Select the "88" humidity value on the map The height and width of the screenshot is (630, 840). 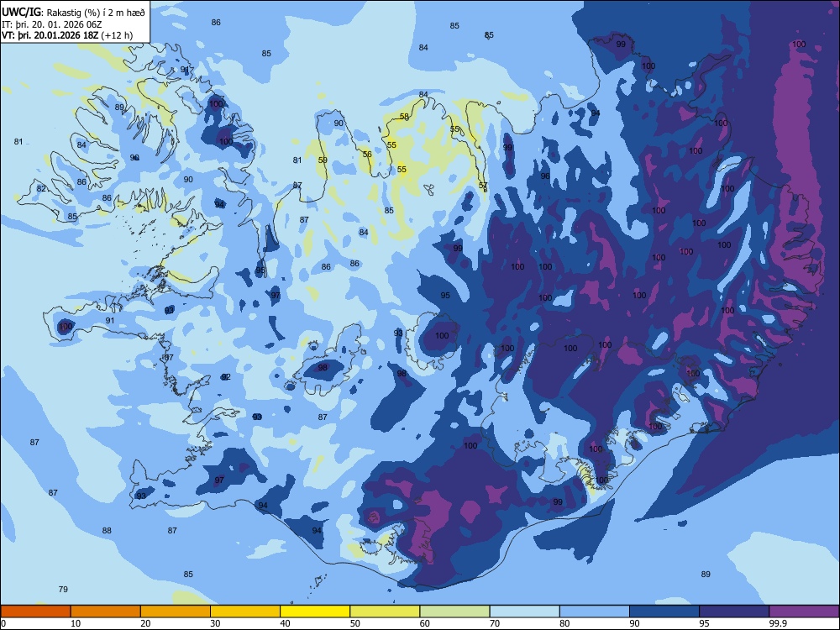(x=108, y=530)
